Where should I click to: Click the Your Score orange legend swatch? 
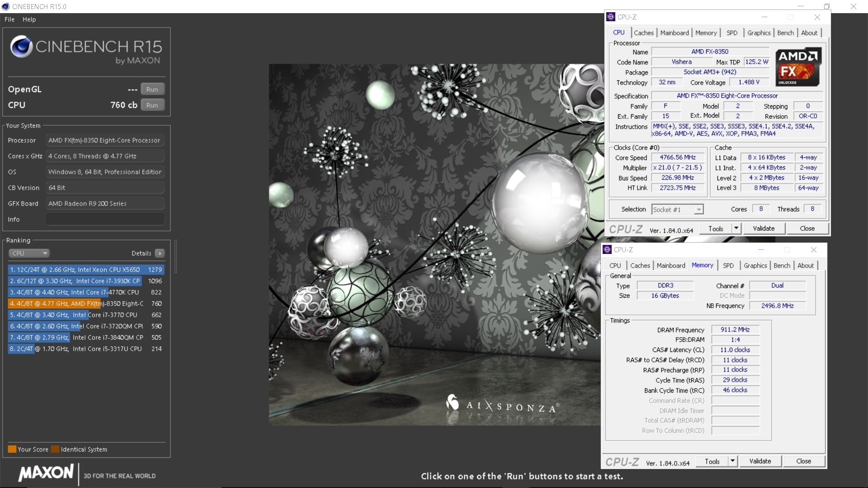(12, 449)
